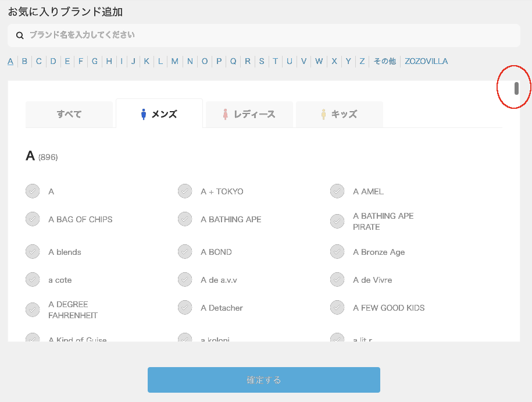Check the A BAG OF CHIPS brand

[x=33, y=219]
